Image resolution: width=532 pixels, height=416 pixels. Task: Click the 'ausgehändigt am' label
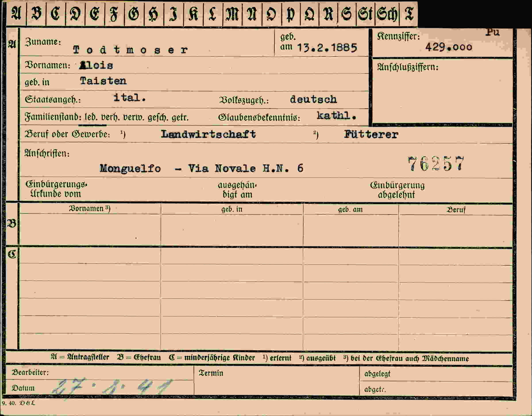tap(237, 190)
